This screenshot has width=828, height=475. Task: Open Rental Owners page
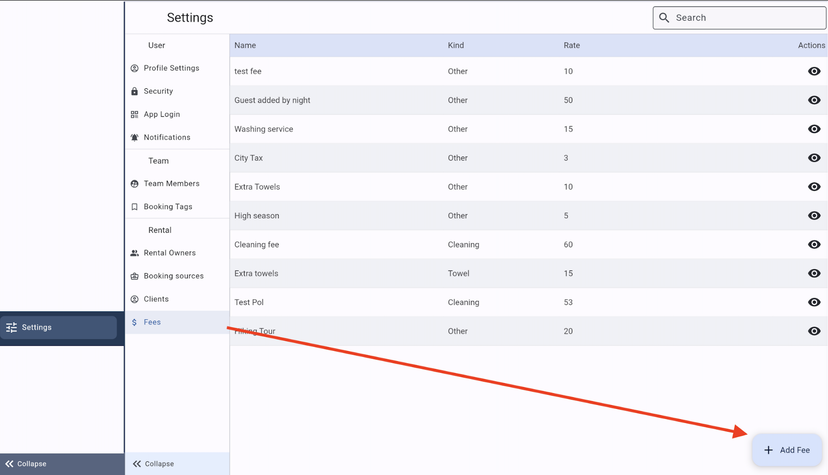tap(177, 253)
